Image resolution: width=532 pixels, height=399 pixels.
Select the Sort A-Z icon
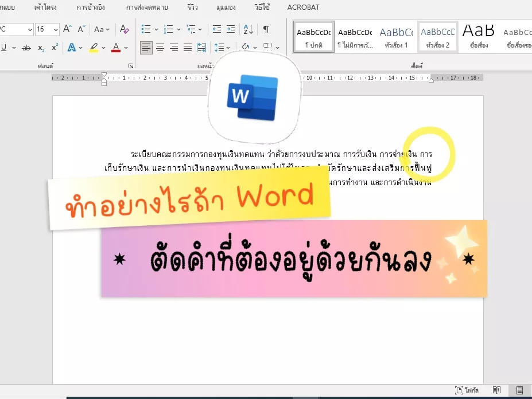click(x=248, y=29)
